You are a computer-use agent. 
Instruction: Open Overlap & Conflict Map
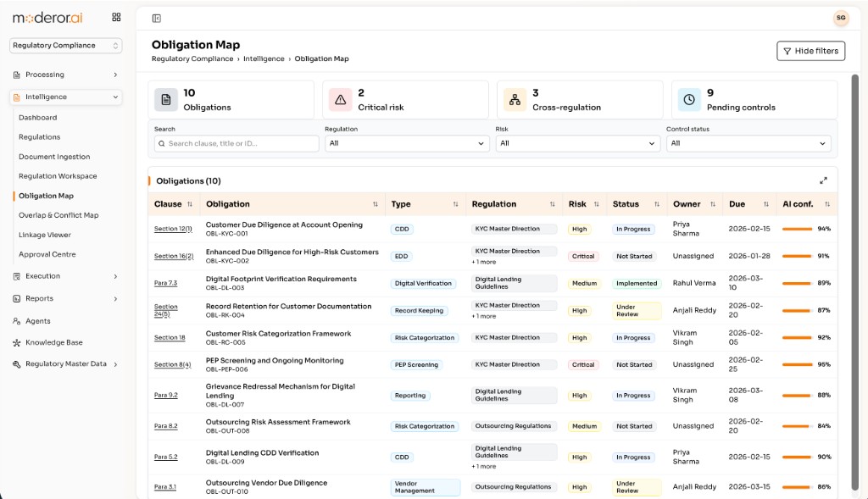[x=58, y=215]
